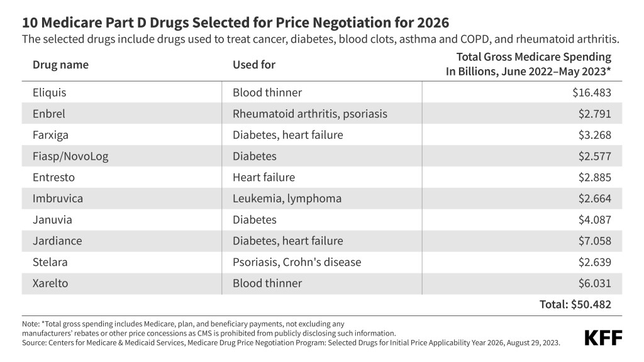Select the Fiasp/NovoLog entry
The height and width of the screenshot is (362, 644).
click(70, 156)
